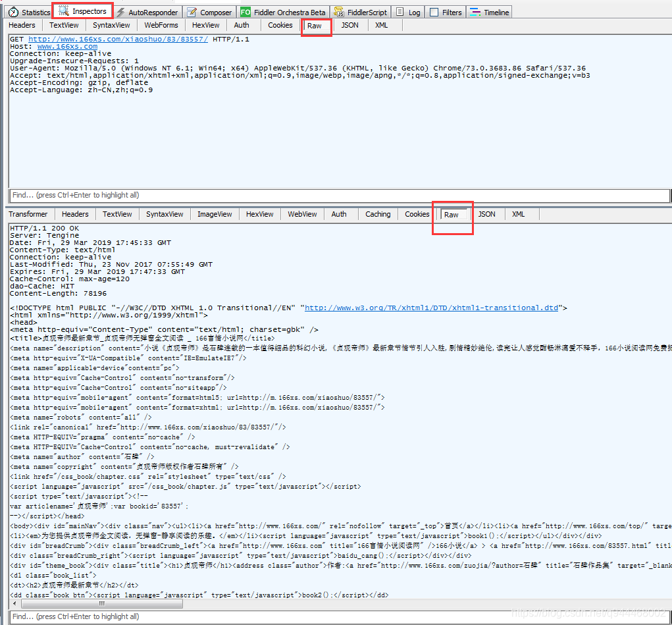Click the Timeline bars icon
Viewport: 672px width, 625px height.
475,13
